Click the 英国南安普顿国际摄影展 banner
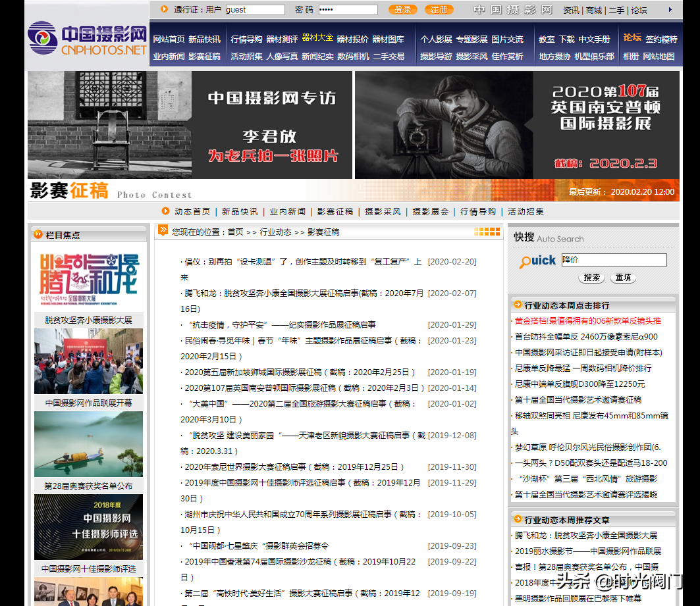The width and height of the screenshot is (700, 606). 517,125
